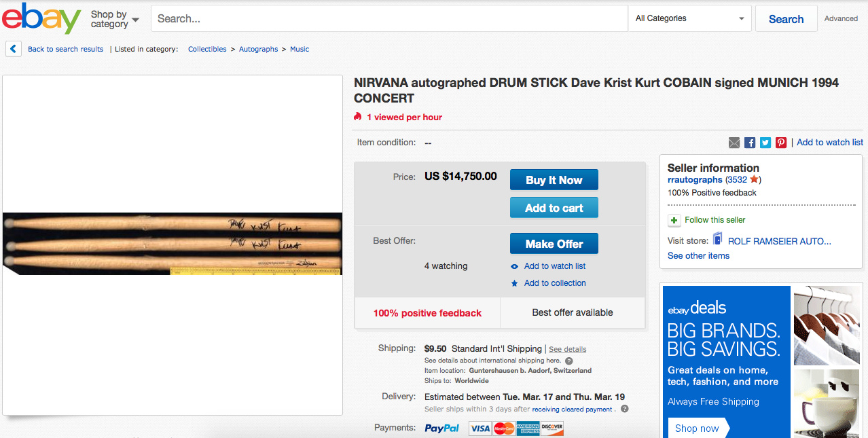Open the drum sticks product image
This screenshot has height=438, width=868.
pos(173,244)
